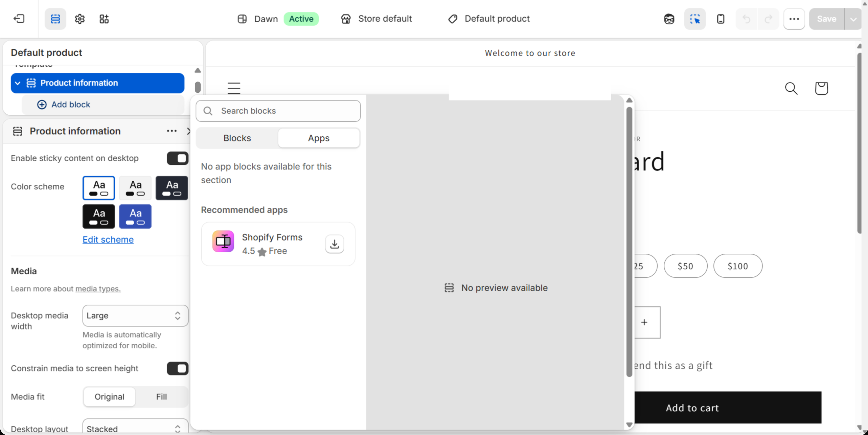Select Fill media fit option

pyautogui.click(x=161, y=396)
